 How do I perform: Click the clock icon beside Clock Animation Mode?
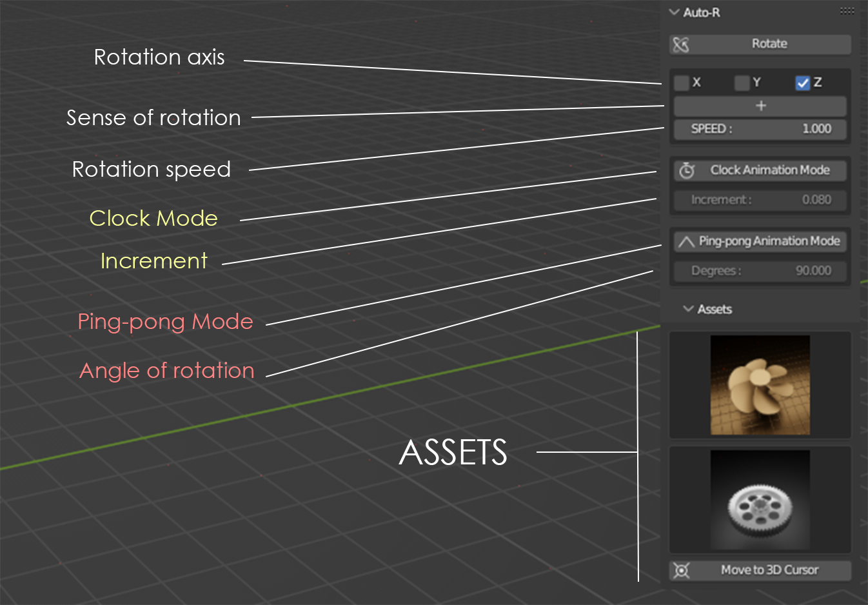[687, 170]
